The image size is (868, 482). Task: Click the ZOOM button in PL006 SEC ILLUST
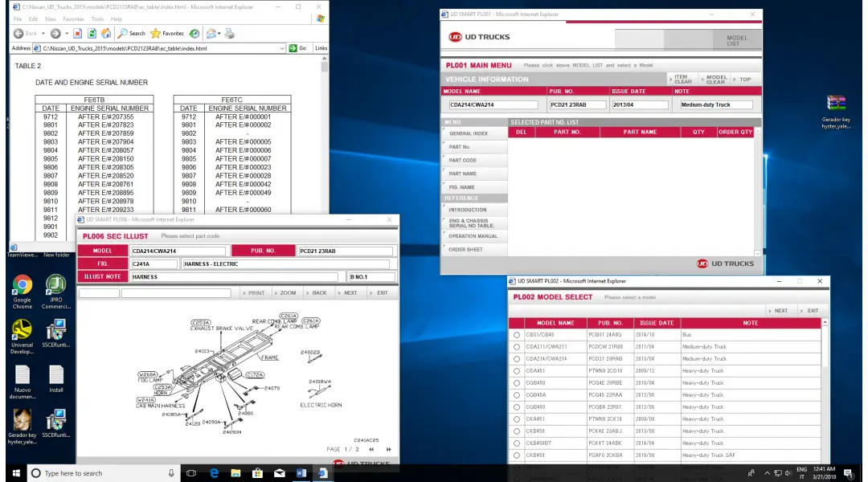coord(286,292)
